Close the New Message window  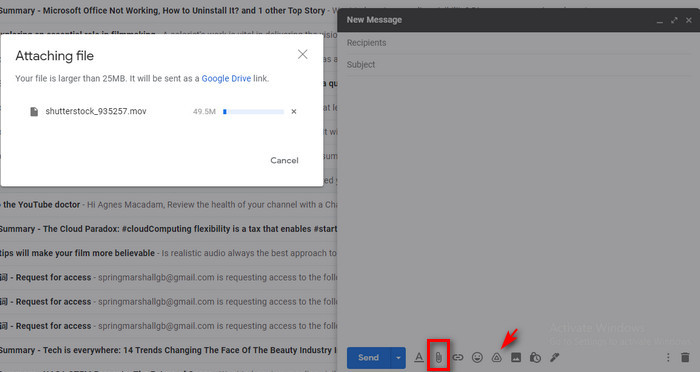(x=689, y=20)
